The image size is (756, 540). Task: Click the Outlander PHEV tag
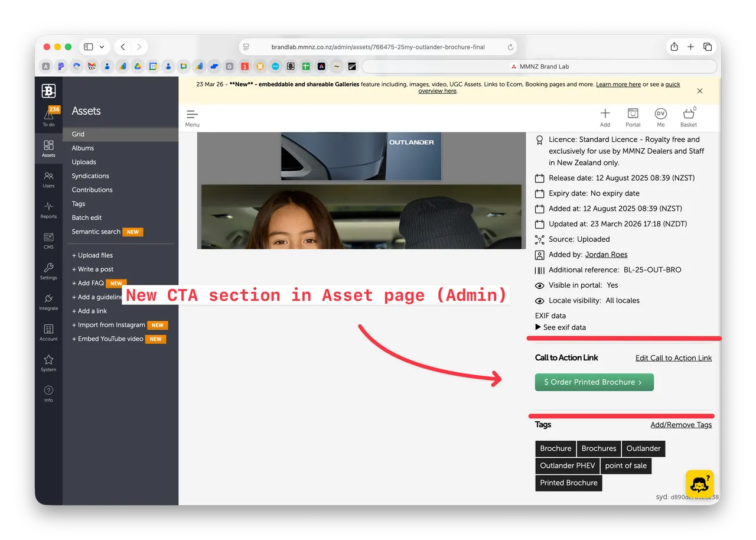pyautogui.click(x=568, y=466)
